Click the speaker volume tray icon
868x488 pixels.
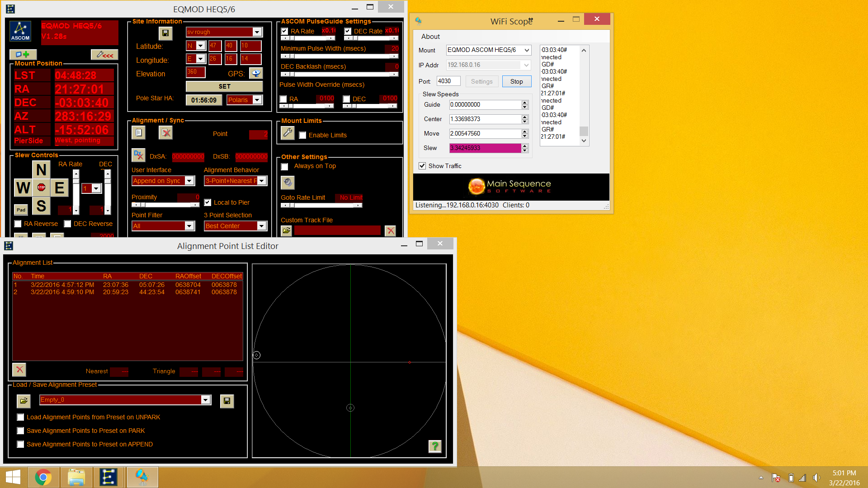point(816,478)
